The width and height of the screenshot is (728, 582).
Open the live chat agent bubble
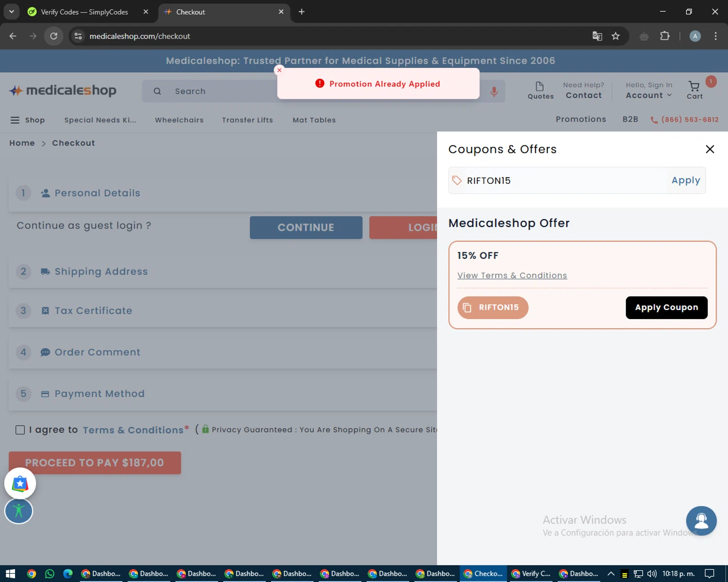pyautogui.click(x=701, y=521)
